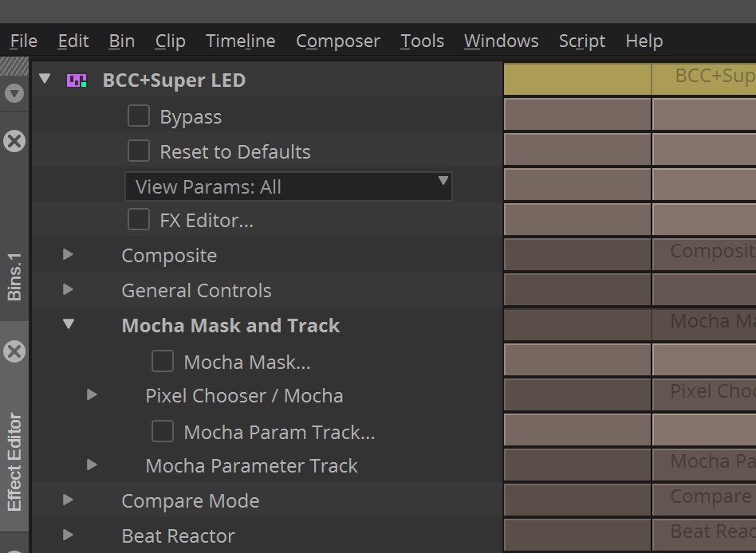Open the Windows menu
756x553 pixels.
(x=501, y=41)
